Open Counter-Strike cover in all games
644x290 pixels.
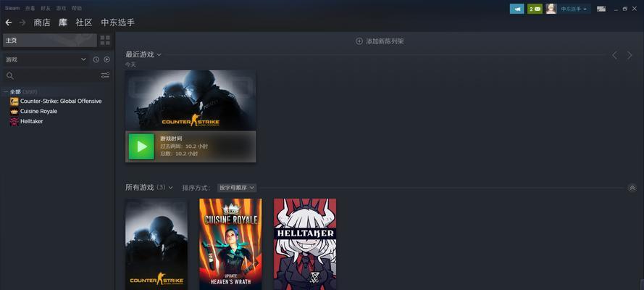click(156, 244)
